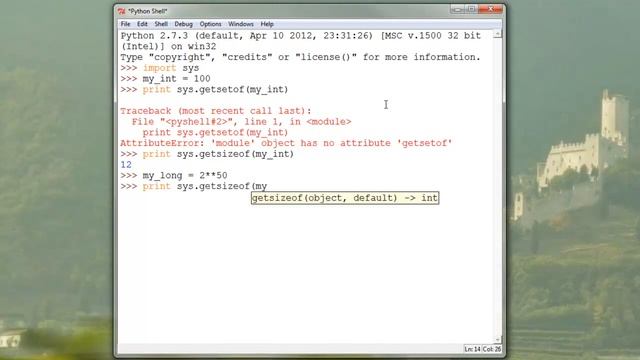The height and width of the screenshot is (360, 640).
Task: Open the Edit menu
Action: pyautogui.click(x=142, y=24)
